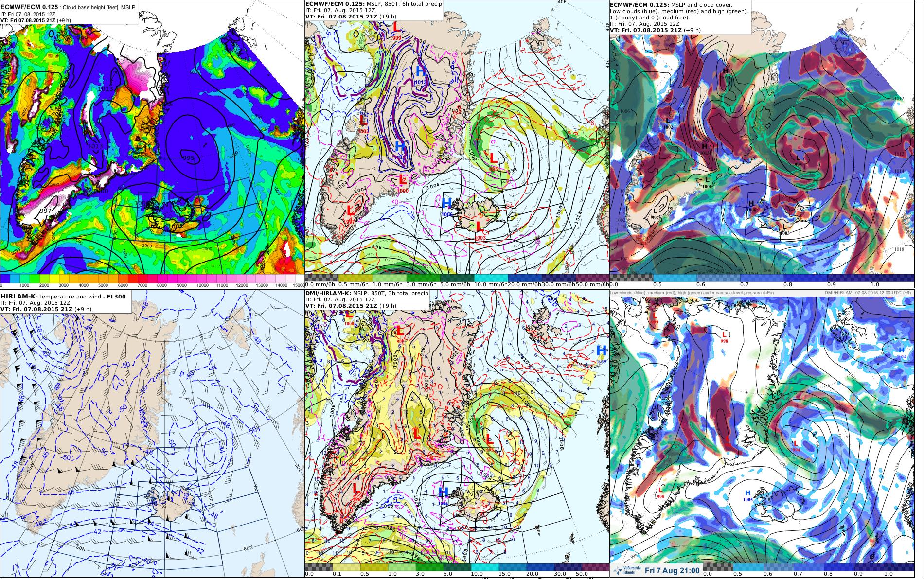This screenshot has width=924, height=579.
Task: Click the 'ECMWF/ECM 0.125 : Cloud base height [feet], MSLP' title
Action: pyautogui.click(x=68, y=7)
